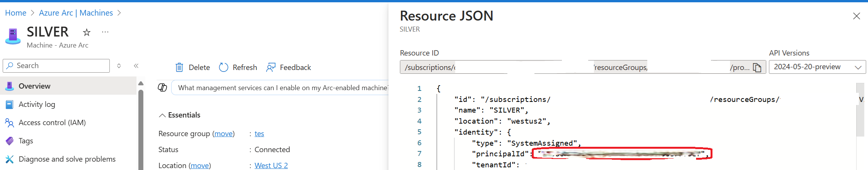868x170 pixels.
Task: Toggle expand/collapse all menu groups
Action: [x=119, y=66]
